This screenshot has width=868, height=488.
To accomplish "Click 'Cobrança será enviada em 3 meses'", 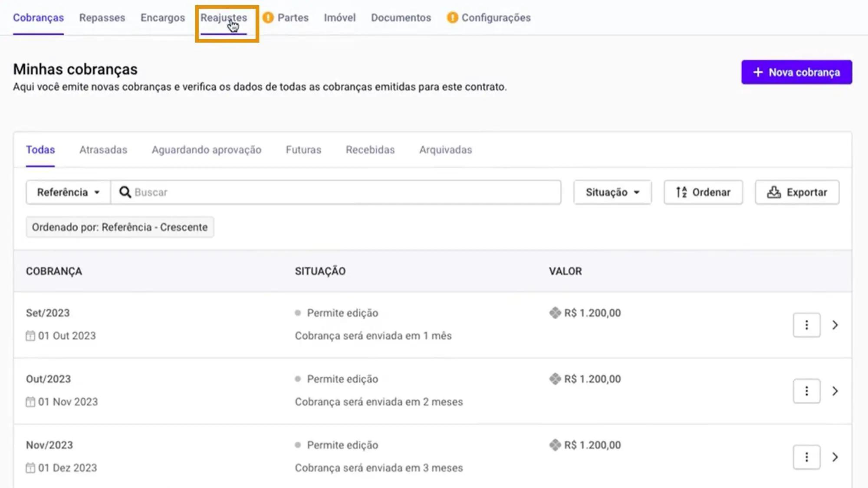I will [x=379, y=468].
